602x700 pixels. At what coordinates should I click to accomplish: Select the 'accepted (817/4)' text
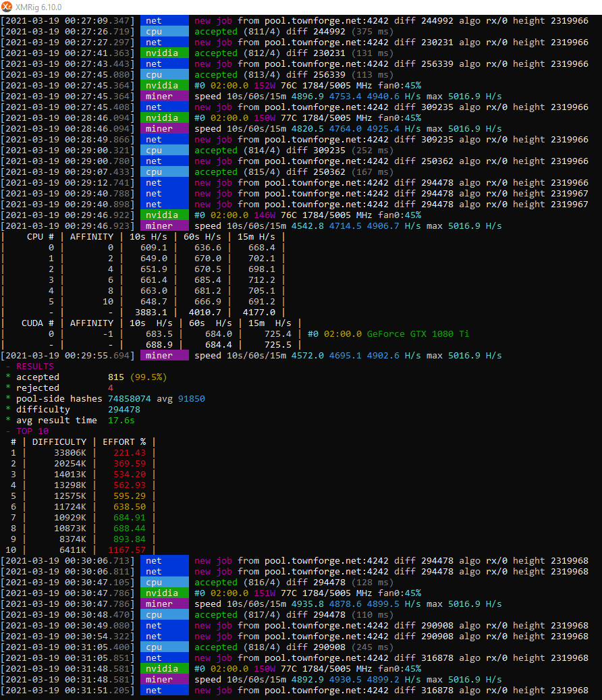pyautogui.click(x=238, y=615)
